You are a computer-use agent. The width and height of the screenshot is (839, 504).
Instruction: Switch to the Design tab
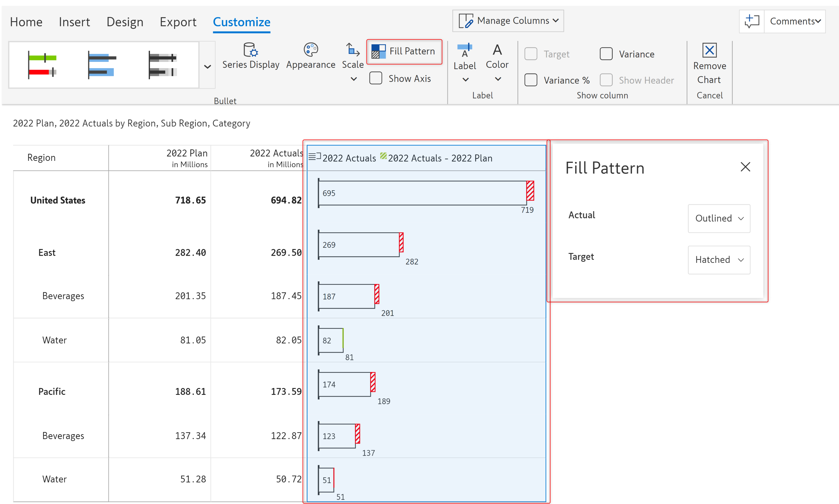coord(125,22)
